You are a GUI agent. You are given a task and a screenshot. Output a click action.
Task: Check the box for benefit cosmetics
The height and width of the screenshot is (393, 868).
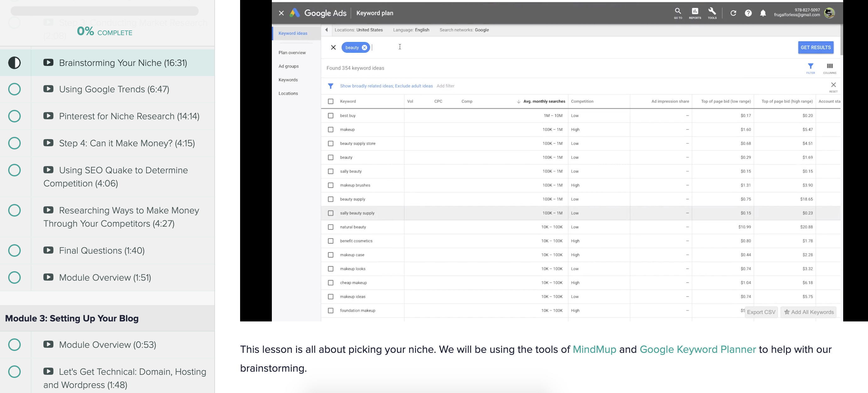point(331,241)
